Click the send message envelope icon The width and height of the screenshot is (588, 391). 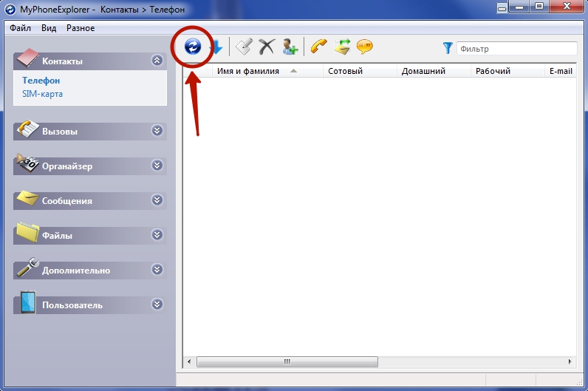(x=342, y=47)
